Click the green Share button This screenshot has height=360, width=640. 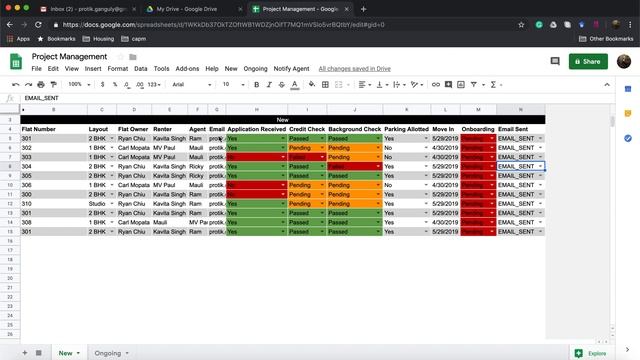pos(588,61)
